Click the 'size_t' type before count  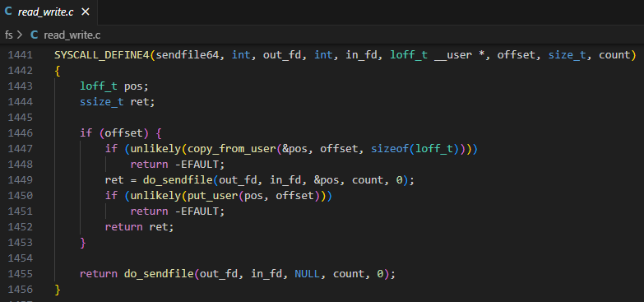(568, 54)
